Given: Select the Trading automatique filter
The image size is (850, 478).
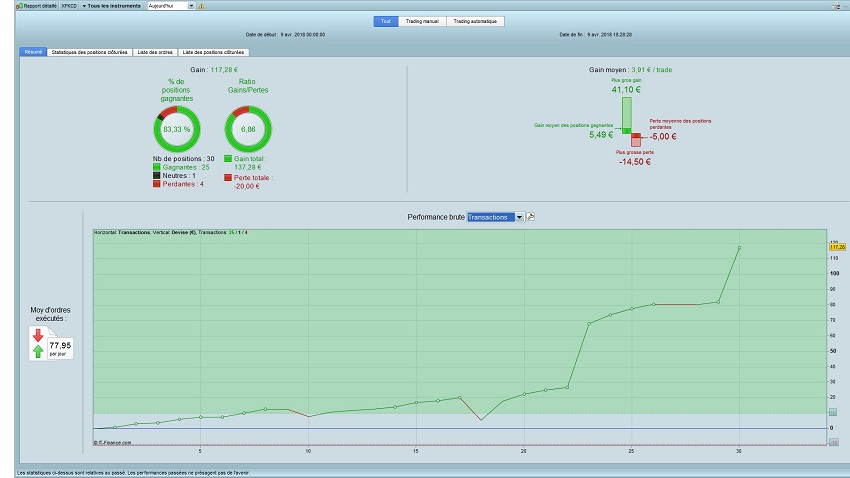Looking at the screenshot, I should pyautogui.click(x=475, y=21).
